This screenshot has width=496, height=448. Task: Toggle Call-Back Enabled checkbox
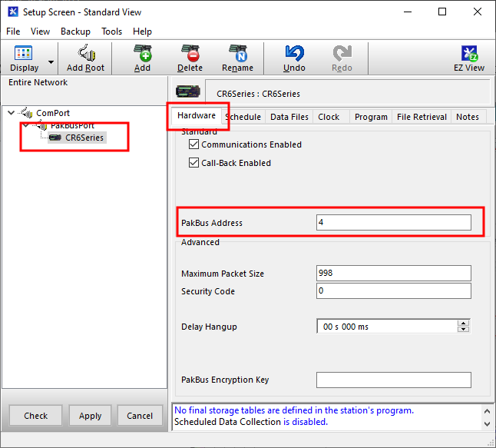click(x=193, y=163)
